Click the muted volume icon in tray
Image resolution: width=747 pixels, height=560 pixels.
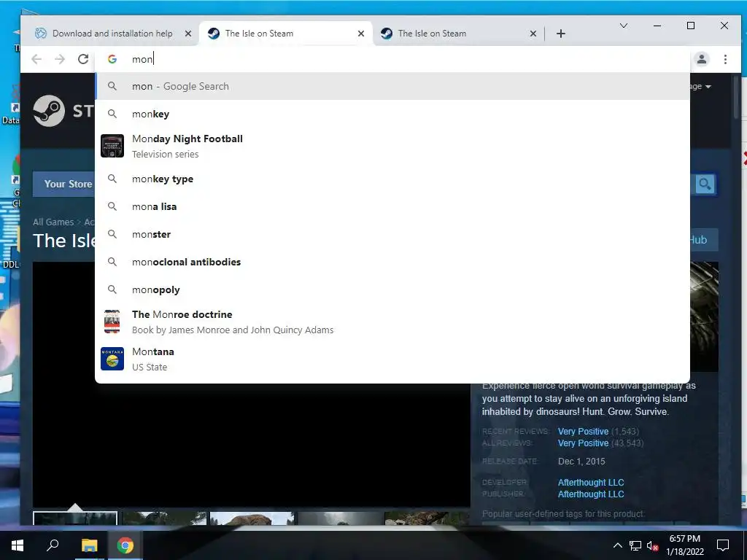click(x=653, y=545)
